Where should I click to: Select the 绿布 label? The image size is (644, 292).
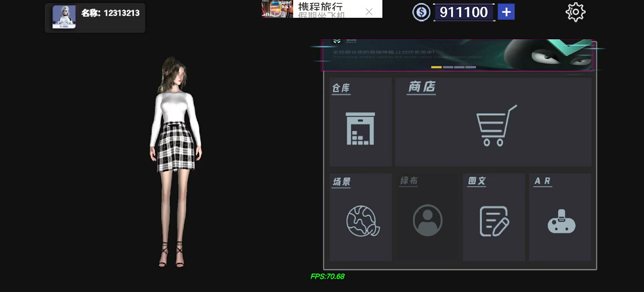pyautogui.click(x=409, y=181)
